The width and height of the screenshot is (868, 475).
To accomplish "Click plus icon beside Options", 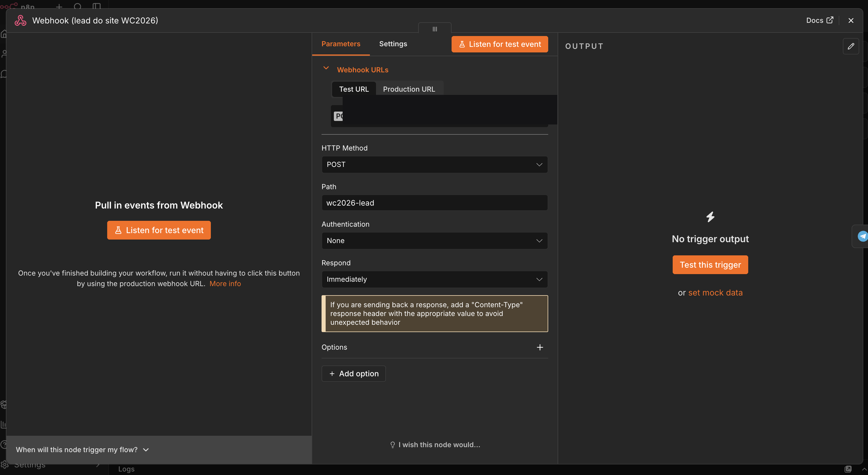I will [x=539, y=347].
